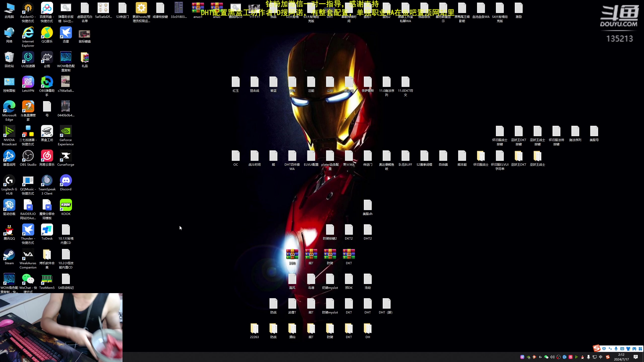
Task: Select the DHT四件套WA file
Action: [292, 160]
